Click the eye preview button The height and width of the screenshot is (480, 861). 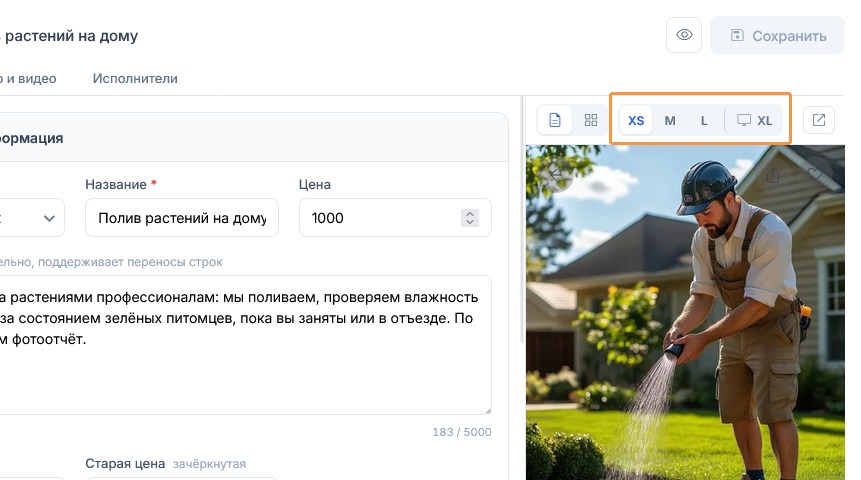[x=684, y=35]
